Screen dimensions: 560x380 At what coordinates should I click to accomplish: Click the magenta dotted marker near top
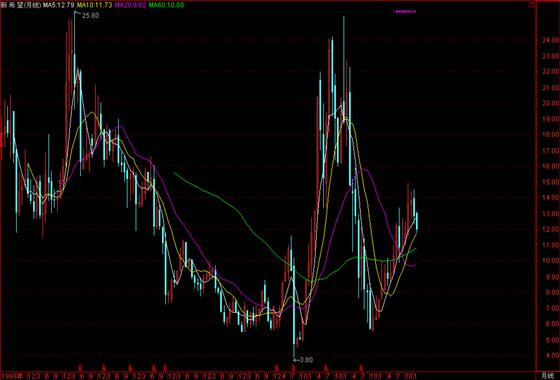pos(405,11)
